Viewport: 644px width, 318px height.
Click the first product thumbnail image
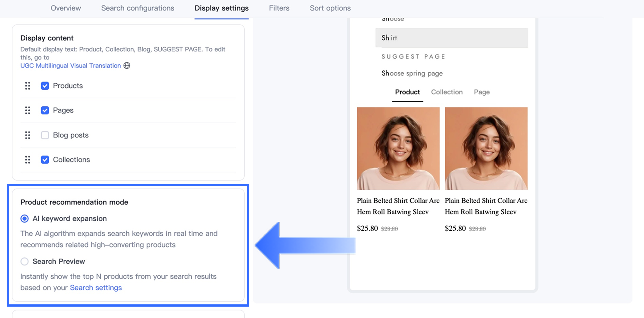point(398,148)
